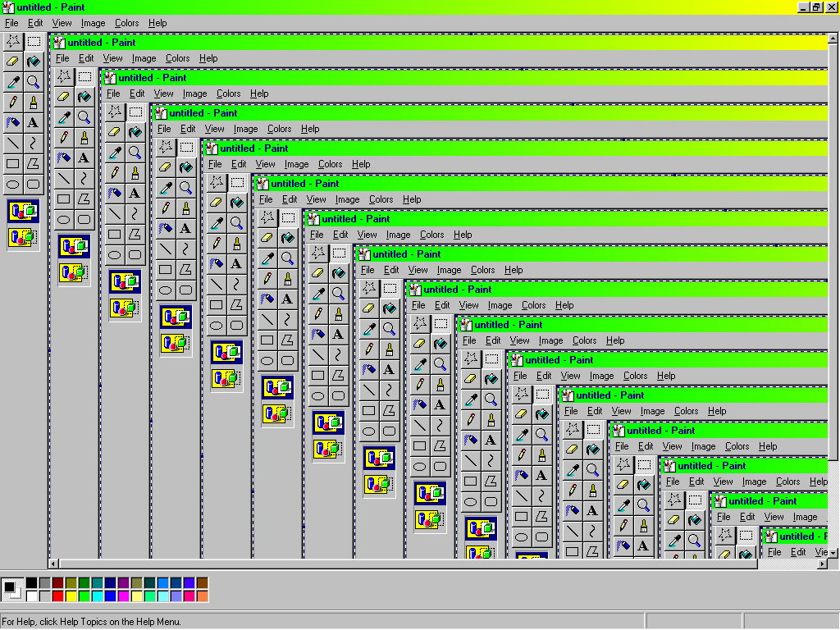The height and width of the screenshot is (630, 840).
Task: Select the Brush tool in outermost toolbox
Action: (x=33, y=103)
